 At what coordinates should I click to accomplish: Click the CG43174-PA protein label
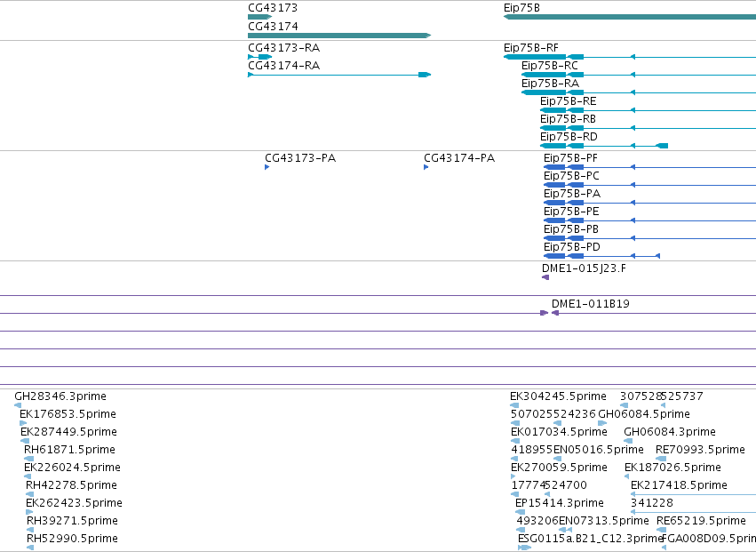(x=459, y=158)
